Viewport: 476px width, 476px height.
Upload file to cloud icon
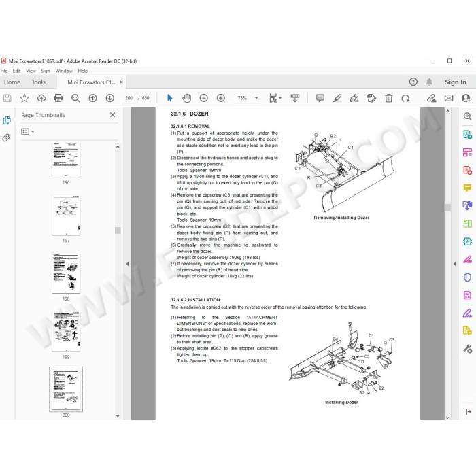coord(41,98)
